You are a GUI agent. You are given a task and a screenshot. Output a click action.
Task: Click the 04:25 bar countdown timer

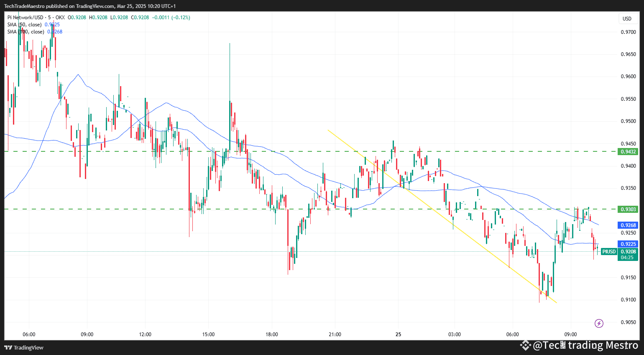[x=627, y=258]
